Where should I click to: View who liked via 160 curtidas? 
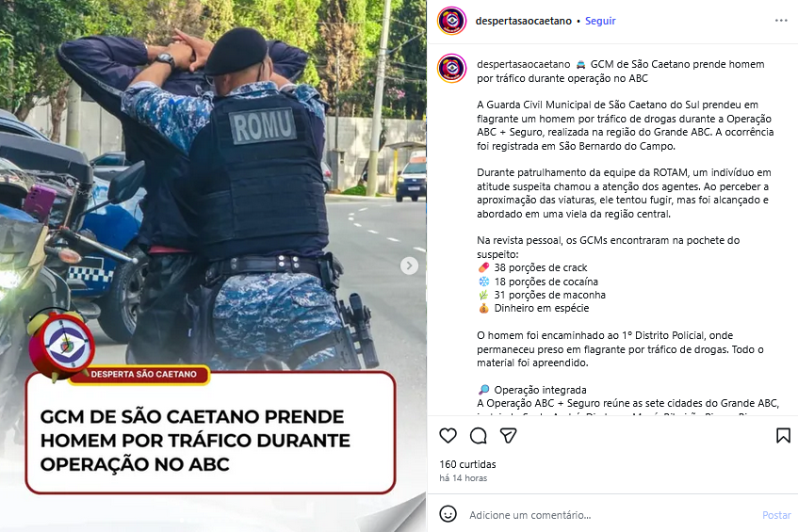(x=467, y=464)
